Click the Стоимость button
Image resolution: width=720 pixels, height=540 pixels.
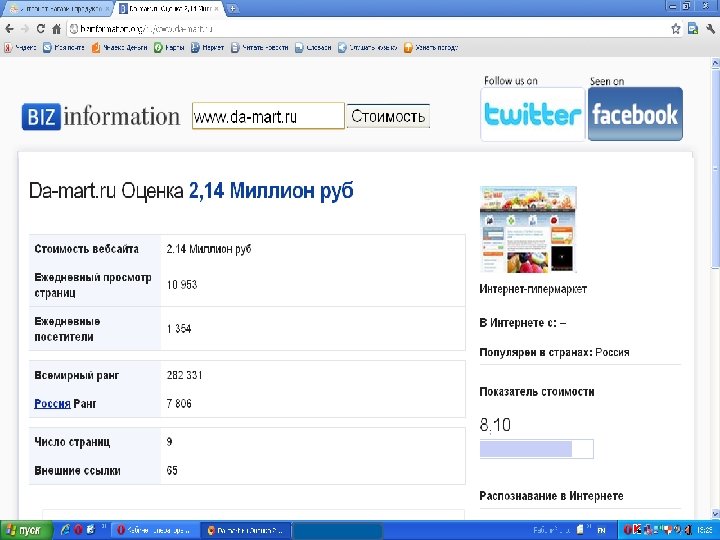click(388, 116)
